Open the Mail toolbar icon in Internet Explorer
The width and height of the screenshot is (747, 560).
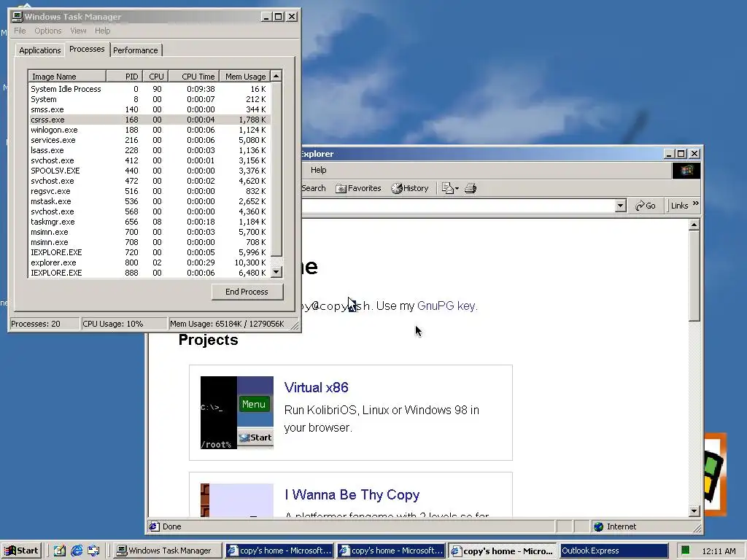click(x=447, y=188)
